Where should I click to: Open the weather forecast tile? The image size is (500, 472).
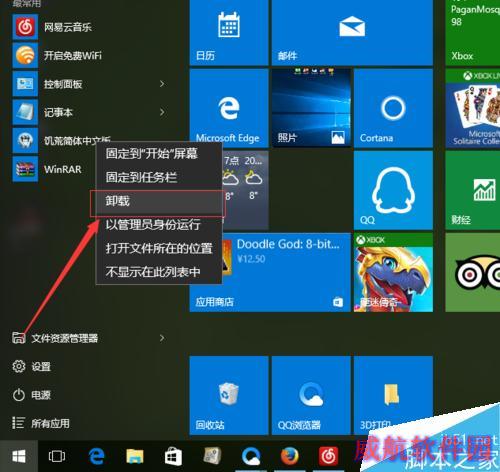tap(245, 190)
